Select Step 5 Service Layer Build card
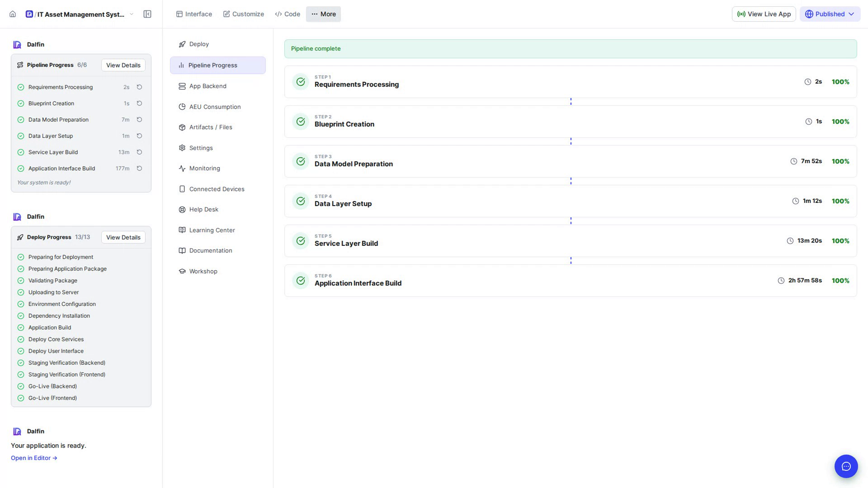 [570, 241]
